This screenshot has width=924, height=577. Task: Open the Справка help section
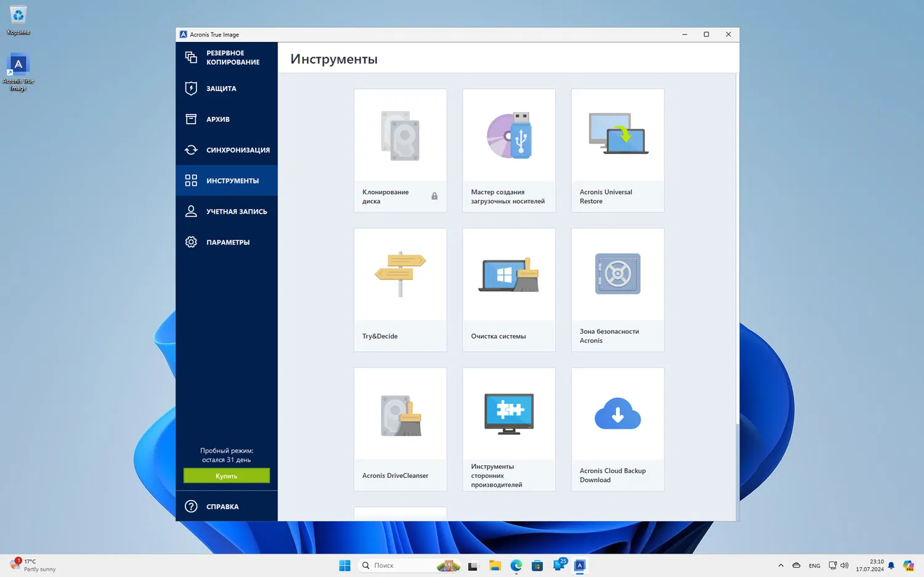point(227,506)
